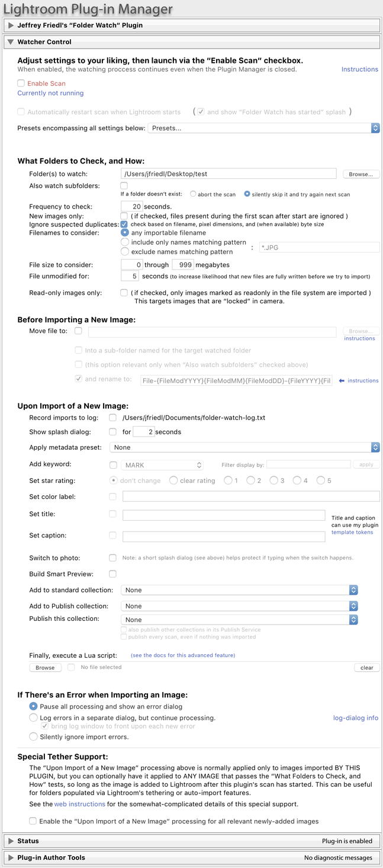Uncheck Ignore suspected duplicates
383x868 pixels.
pos(124,225)
